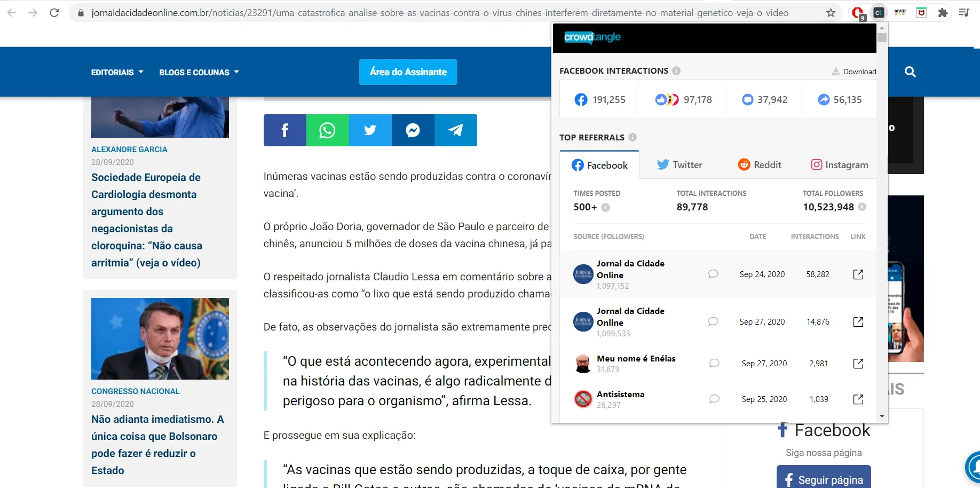Open external link for 14,876 interactions post
Image resolution: width=980 pixels, height=488 pixels.
(858, 322)
